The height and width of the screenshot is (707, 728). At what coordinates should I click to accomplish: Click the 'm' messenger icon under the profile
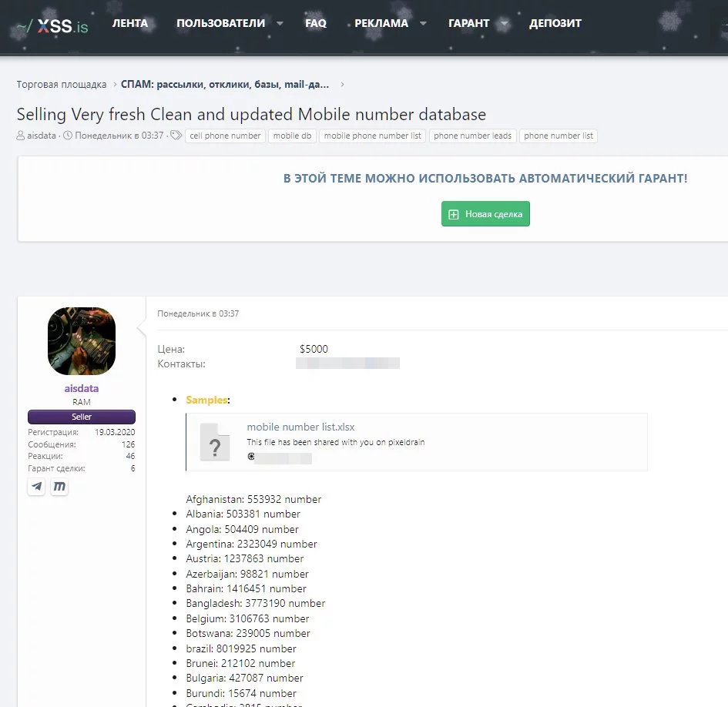coord(59,487)
